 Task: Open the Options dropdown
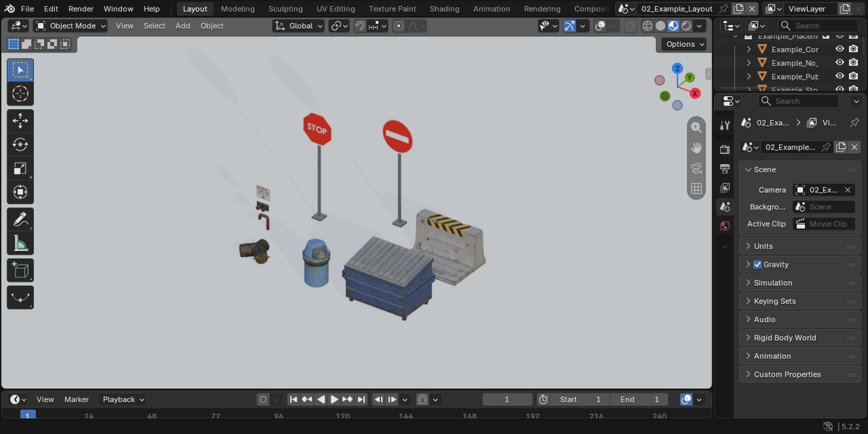tap(684, 44)
